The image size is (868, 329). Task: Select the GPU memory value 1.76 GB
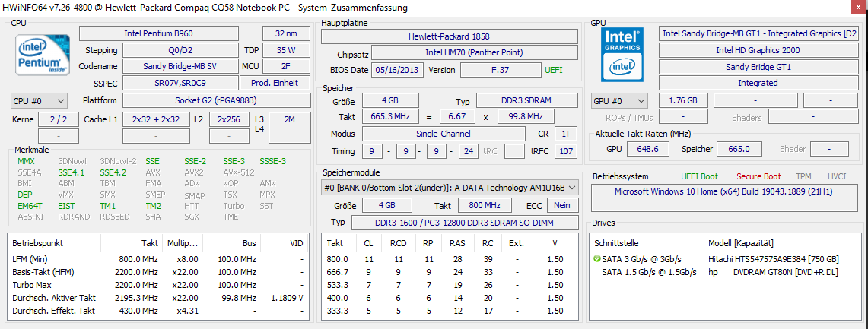[683, 100]
